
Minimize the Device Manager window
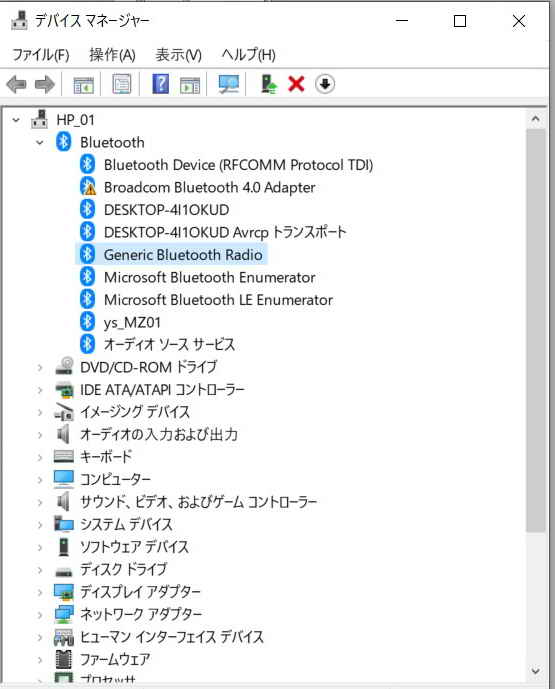402,21
